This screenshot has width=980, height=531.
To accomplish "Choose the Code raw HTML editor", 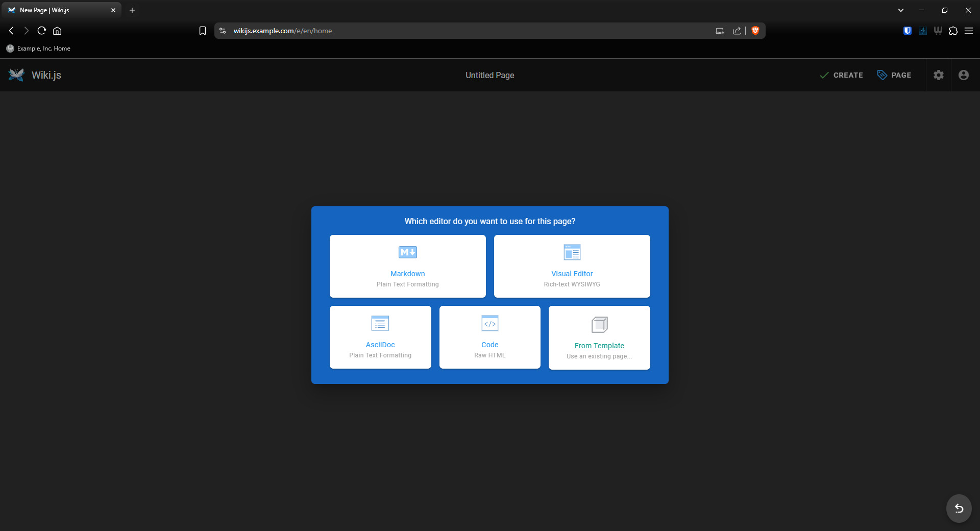I will (x=489, y=337).
